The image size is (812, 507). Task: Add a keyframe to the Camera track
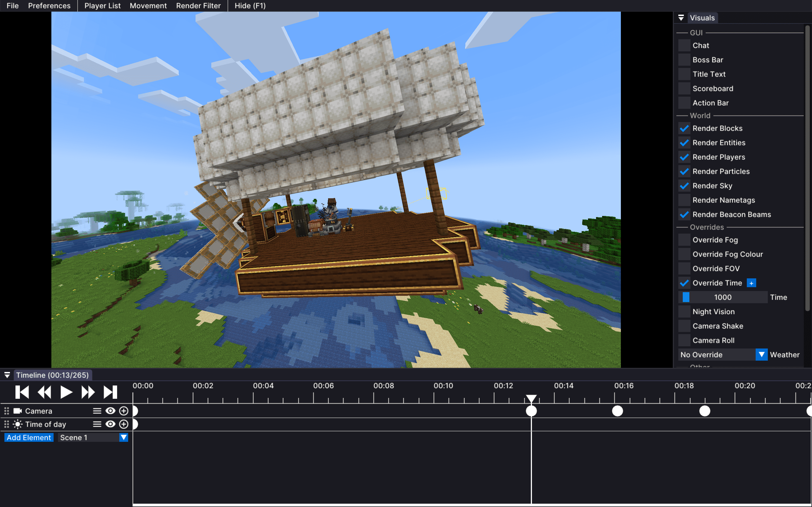pyautogui.click(x=124, y=411)
